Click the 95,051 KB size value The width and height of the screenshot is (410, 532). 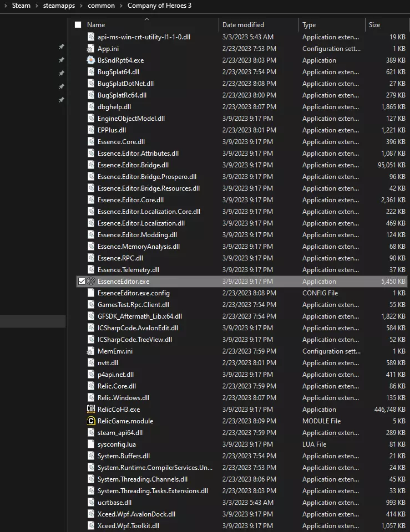pyautogui.click(x=391, y=165)
